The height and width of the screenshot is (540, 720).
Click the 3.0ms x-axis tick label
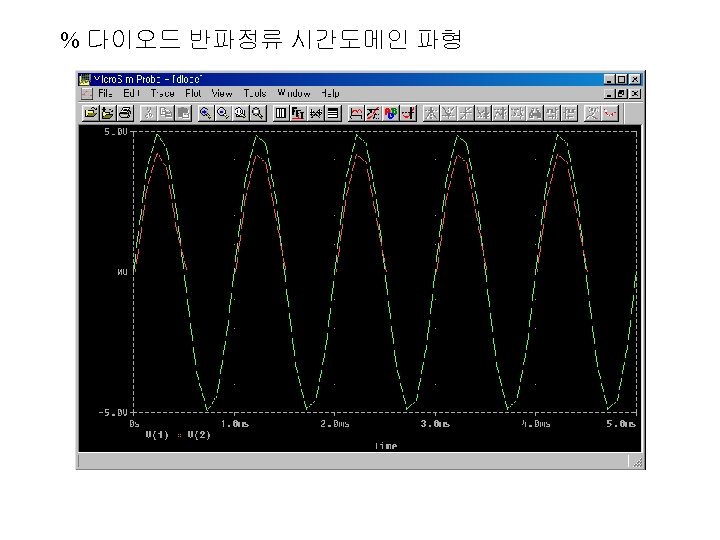click(435, 424)
